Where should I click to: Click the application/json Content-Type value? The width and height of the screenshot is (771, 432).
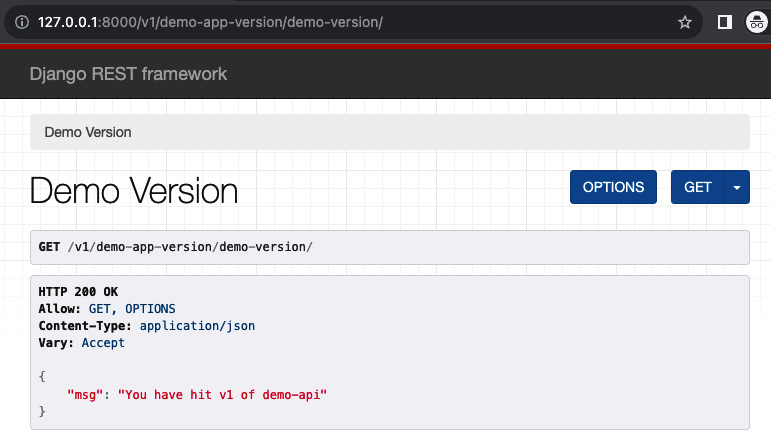point(197,326)
